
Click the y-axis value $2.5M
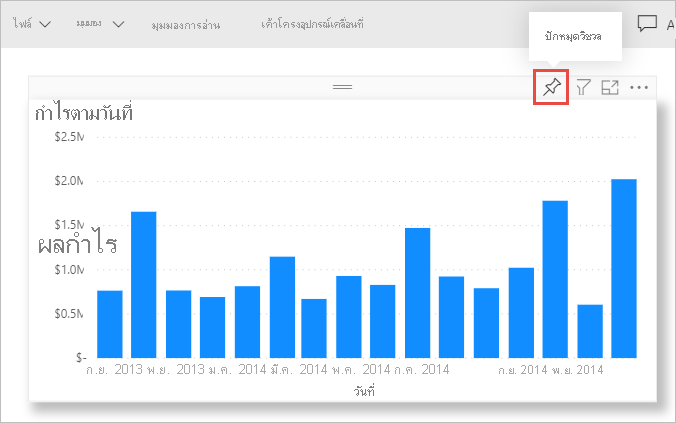tap(69, 137)
